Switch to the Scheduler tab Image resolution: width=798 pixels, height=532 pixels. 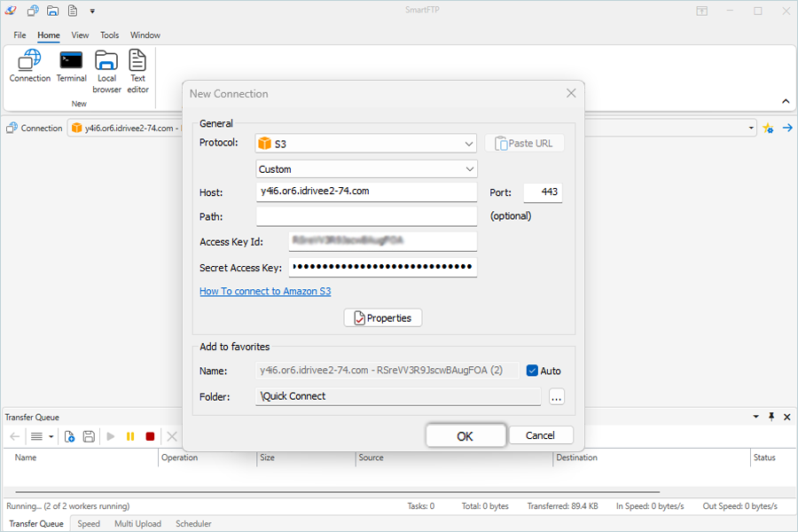click(x=193, y=524)
